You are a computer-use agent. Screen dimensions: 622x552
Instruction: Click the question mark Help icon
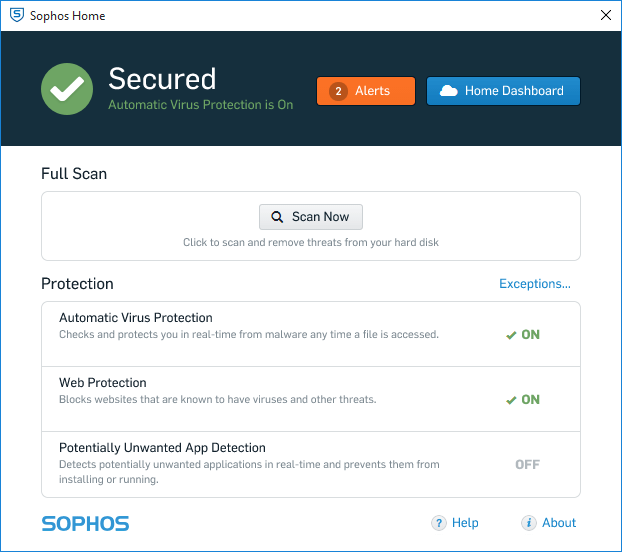[439, 523]
